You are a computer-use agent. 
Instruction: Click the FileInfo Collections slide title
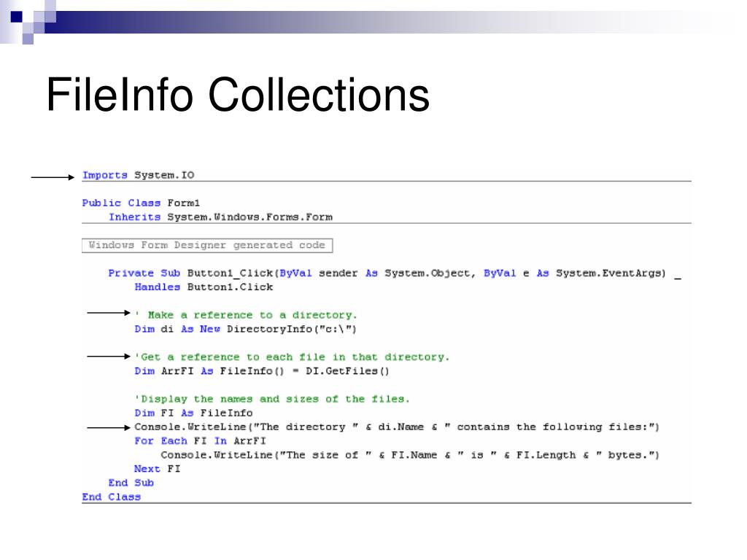(x=238, y=95)
